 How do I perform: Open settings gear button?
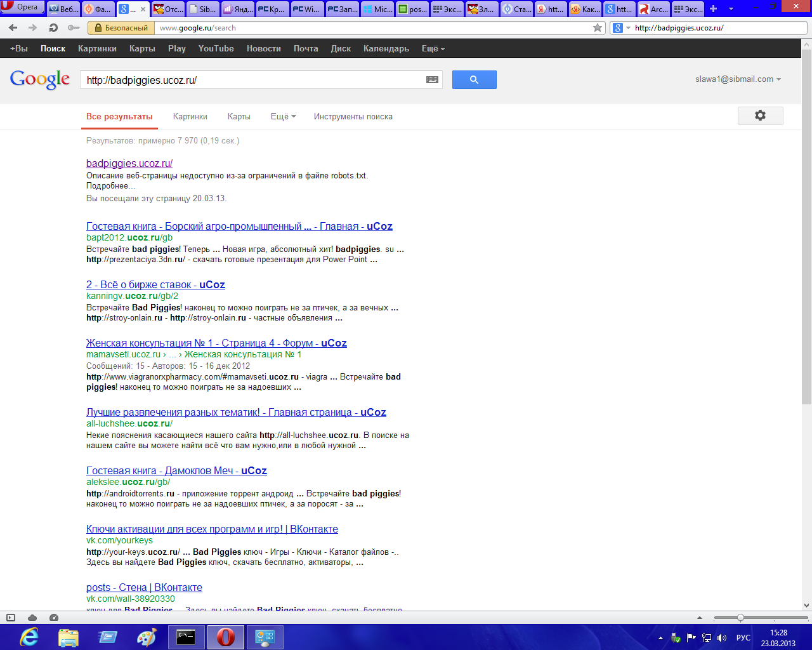tap(760, 115)
